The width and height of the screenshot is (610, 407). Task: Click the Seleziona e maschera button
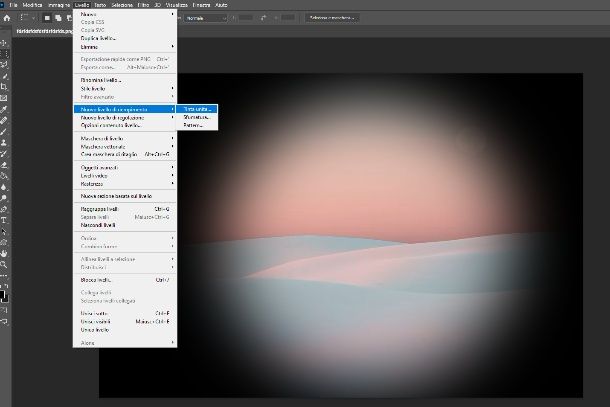click(x=332, y=18)
